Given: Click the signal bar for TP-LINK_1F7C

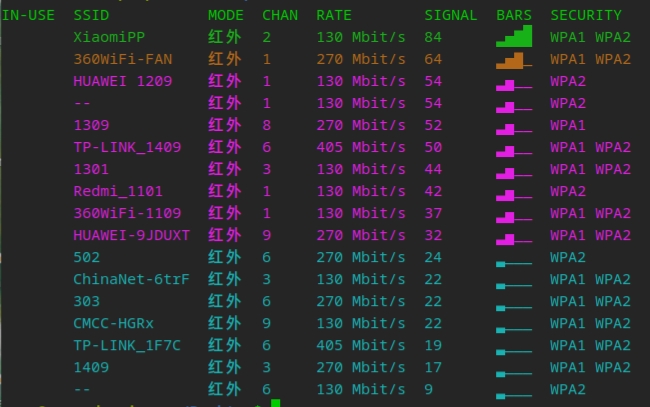Looking at the screenshot, I should 514,352.
